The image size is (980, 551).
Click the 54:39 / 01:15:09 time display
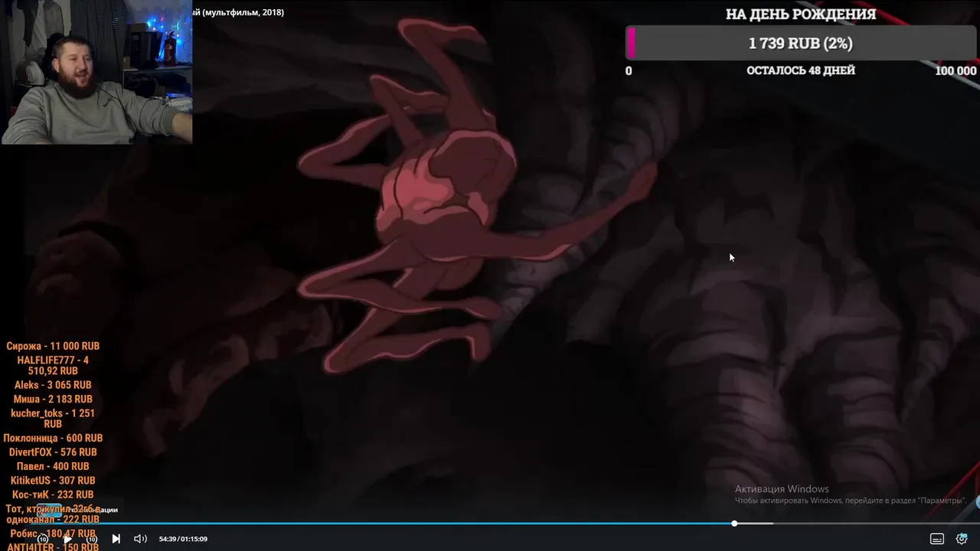click(183, 539)
